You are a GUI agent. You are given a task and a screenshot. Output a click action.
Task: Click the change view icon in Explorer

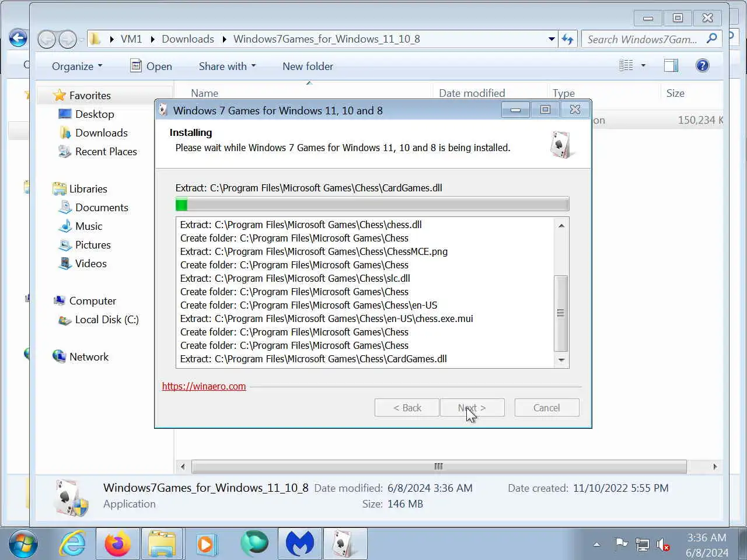click(626, 65)
